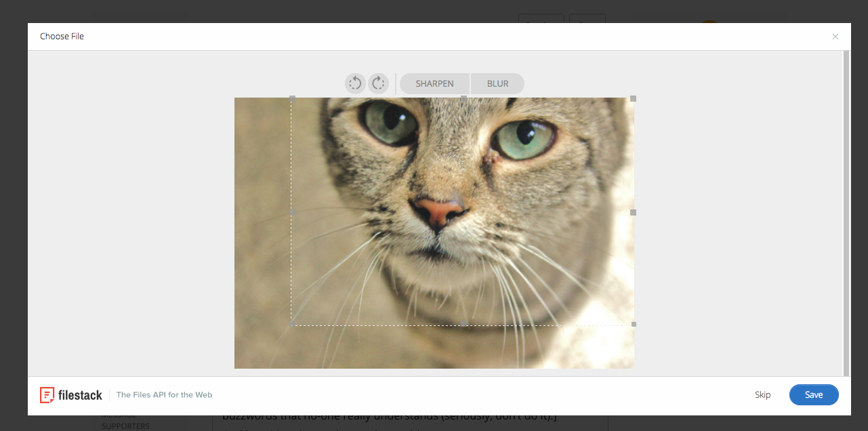Click the Save button
This screenshot has width=868, height=431.
[x=814, y=394]
